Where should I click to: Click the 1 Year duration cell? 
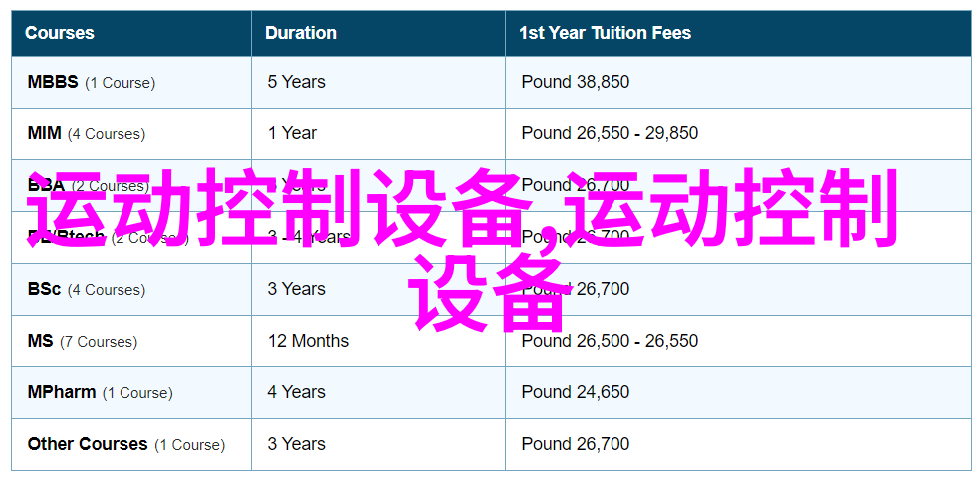292,133
